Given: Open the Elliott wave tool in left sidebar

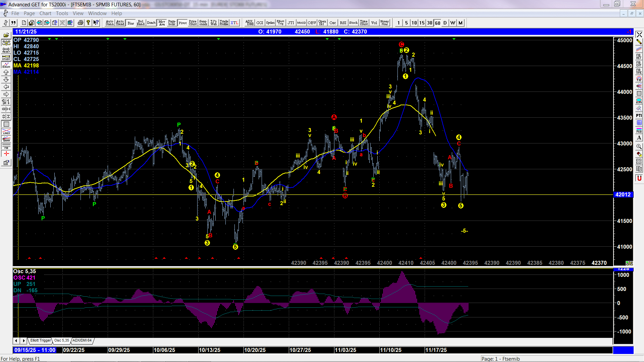Looking at the screenshot, I should pos(6,65).
